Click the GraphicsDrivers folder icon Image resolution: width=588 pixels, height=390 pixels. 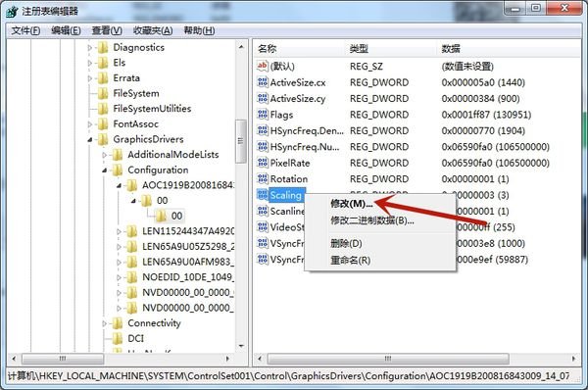click(x=103, y=139)
